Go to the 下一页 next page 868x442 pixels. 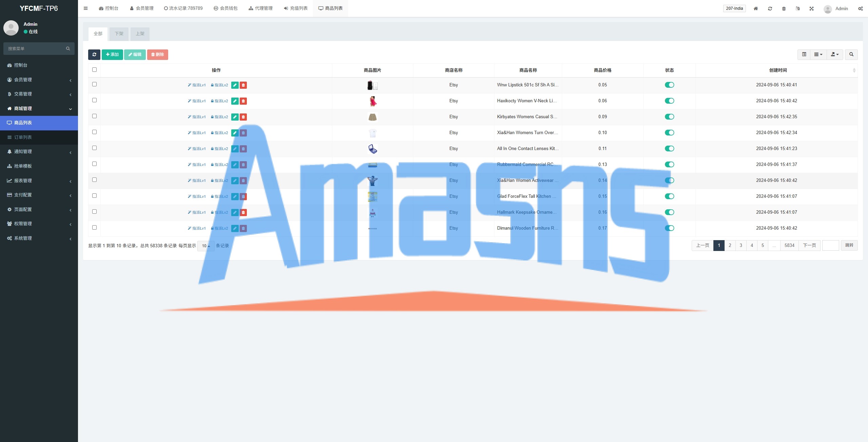810,246
